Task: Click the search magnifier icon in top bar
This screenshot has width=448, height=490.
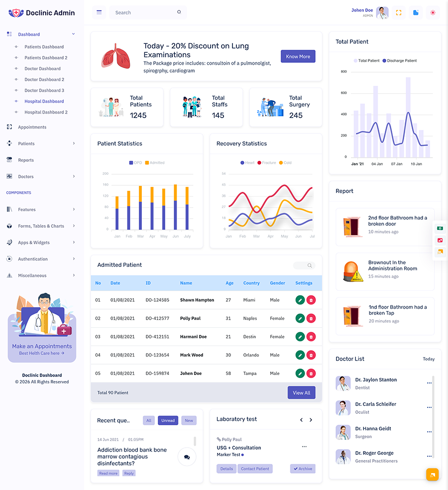Action: 179,12
